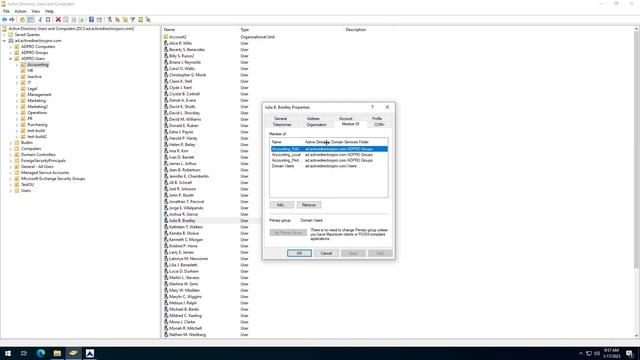640x360 pixels.
Task: Select the Purchasing OU in tree
Action: point(37,125)
